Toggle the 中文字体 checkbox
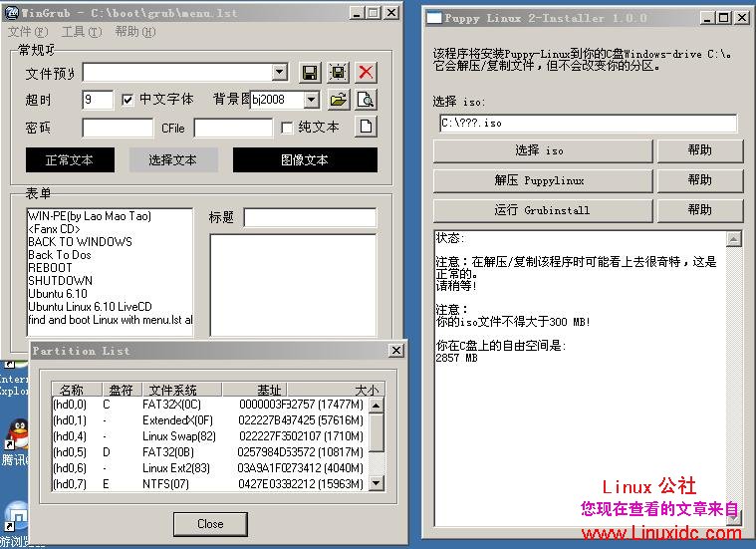Viewport: 756px width, 549px height. tap(127, 100)
